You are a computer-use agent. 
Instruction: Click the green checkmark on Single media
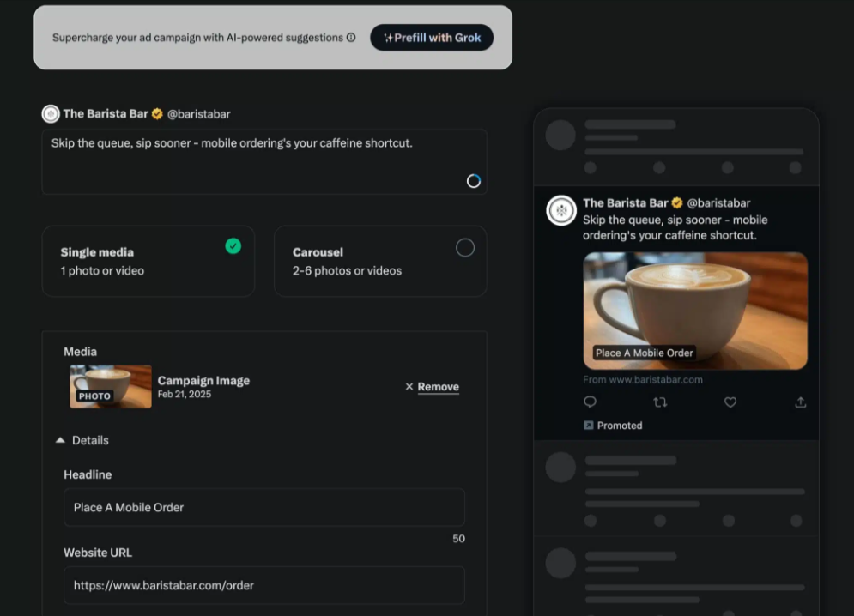[x=233, y=246]
